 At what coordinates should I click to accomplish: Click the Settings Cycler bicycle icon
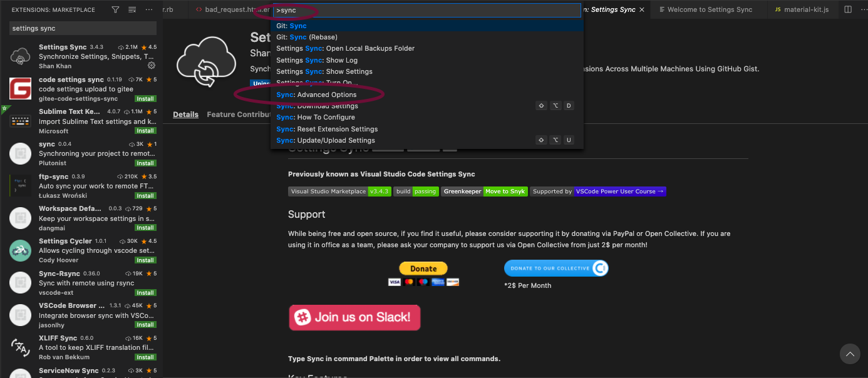click(x=20, y=250)
